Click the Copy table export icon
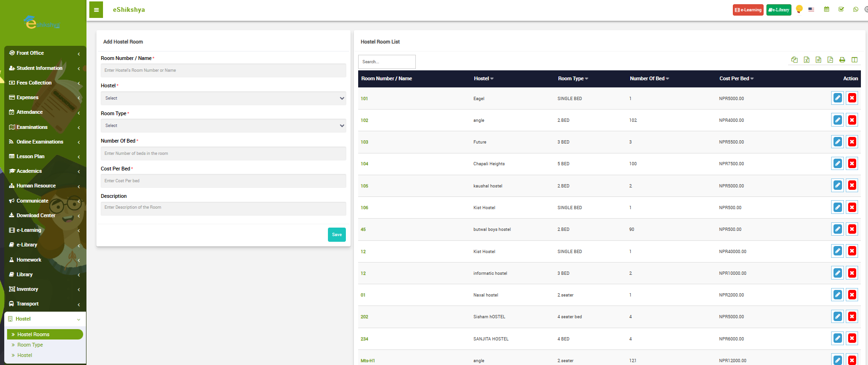This screenshot has width=868, height=365. pyautogui.click(x=794, y=60)
